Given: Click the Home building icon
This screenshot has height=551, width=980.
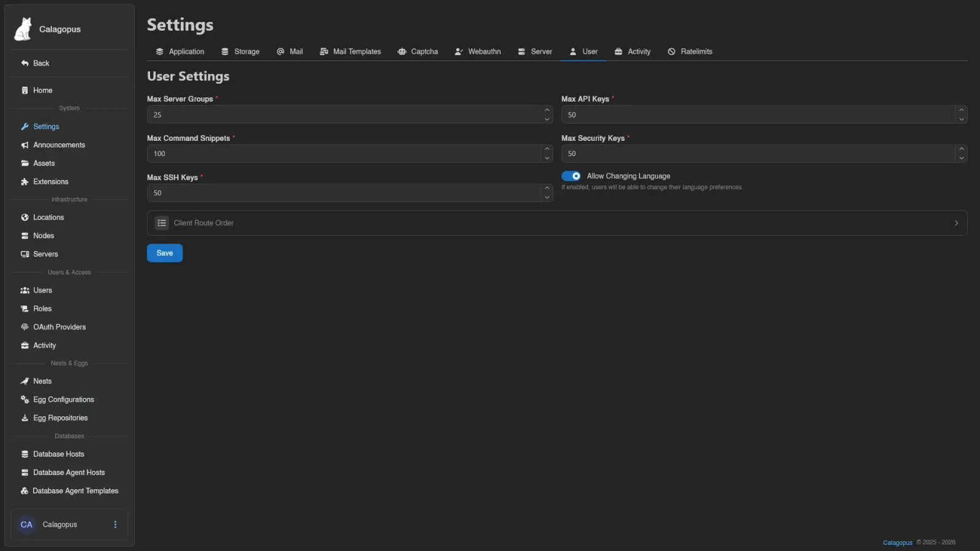Looking at the screenshot, I should point(25,90).
